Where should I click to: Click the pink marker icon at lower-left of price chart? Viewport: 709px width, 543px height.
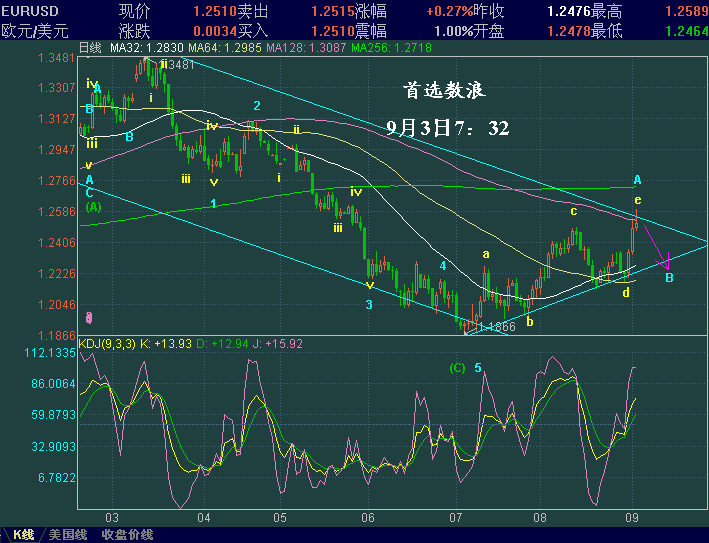89,318
